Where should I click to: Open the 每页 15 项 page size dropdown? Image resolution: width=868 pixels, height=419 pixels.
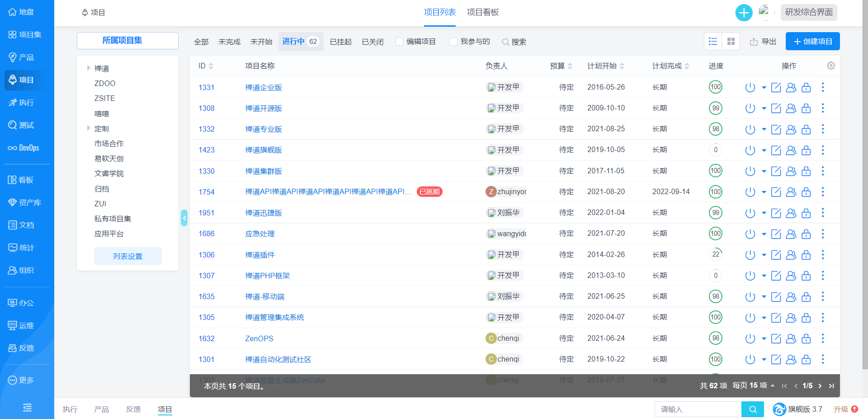[x=754, y=386]
